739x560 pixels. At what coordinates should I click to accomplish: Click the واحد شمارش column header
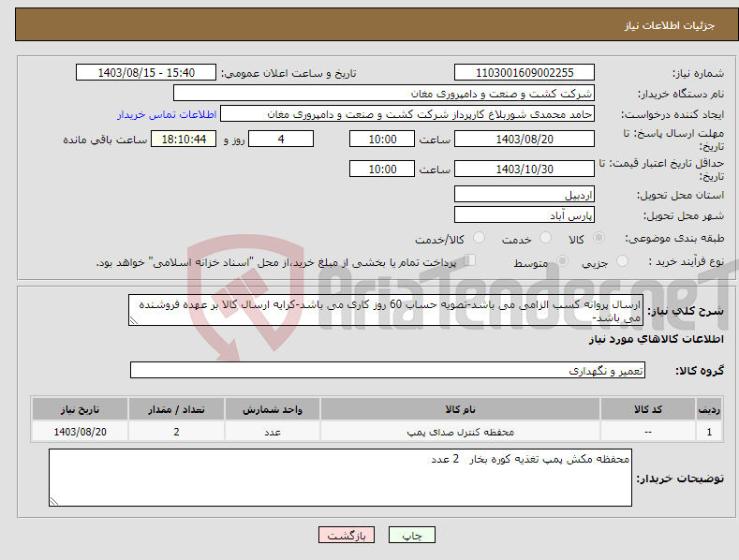pos(273,408)
